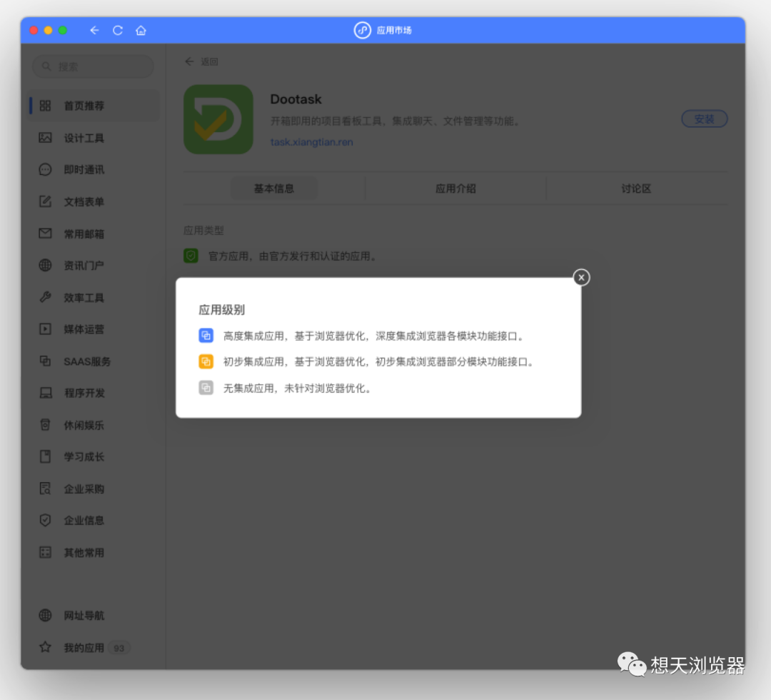The height and width of the screenshot is (700, 771).
Task: Open 我的应用 list
Action: pyautogui.click(x=84, y=648)
